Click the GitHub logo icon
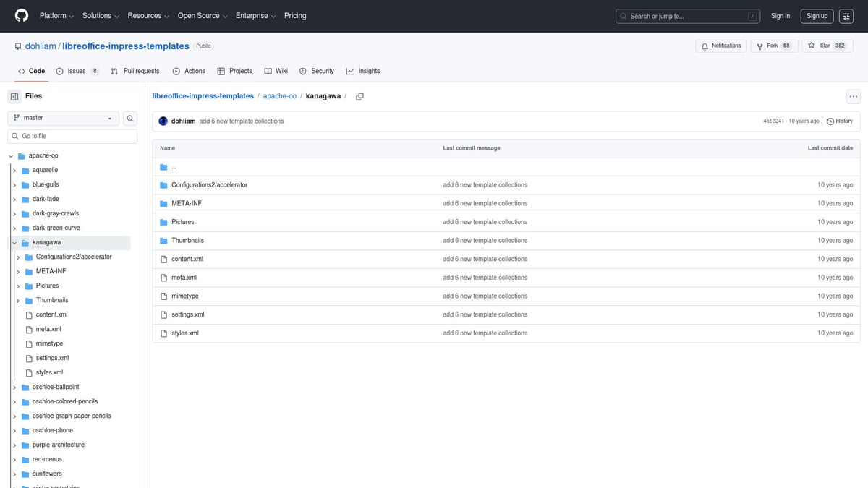868x488 pixels. tap(22, 15)
